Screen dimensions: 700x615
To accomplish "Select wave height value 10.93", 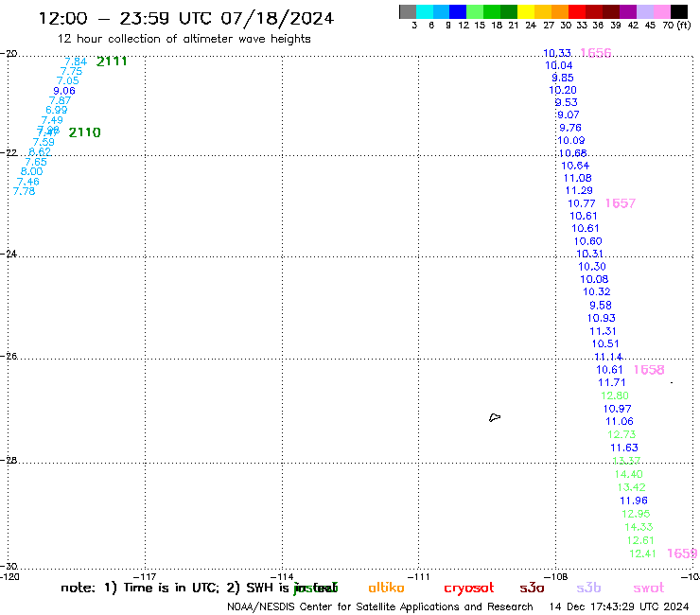I will (x=602, y=319).
